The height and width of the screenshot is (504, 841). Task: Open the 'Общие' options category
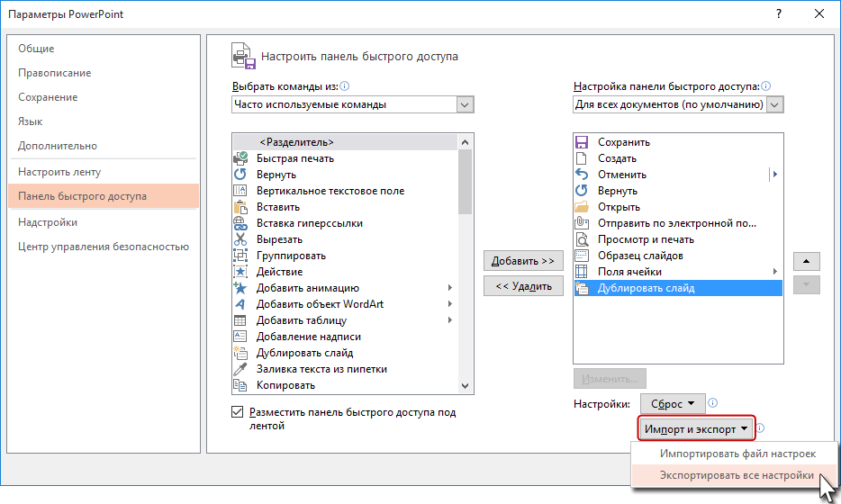tap(104, 49)
